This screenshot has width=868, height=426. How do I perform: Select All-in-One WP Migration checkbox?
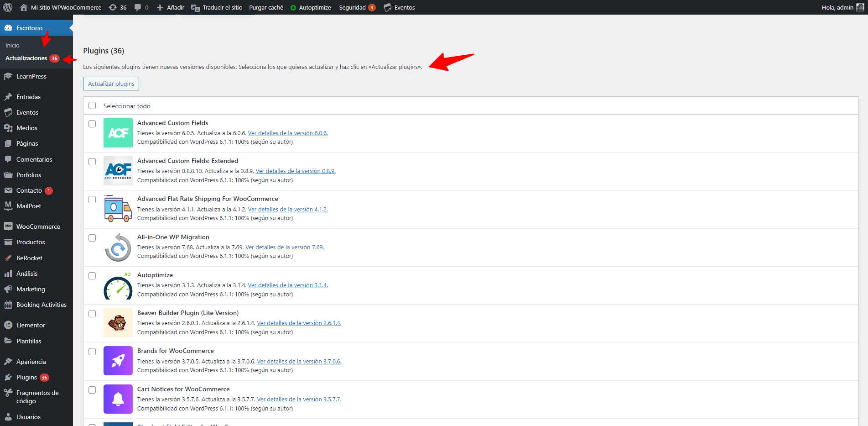pos(92,238)
